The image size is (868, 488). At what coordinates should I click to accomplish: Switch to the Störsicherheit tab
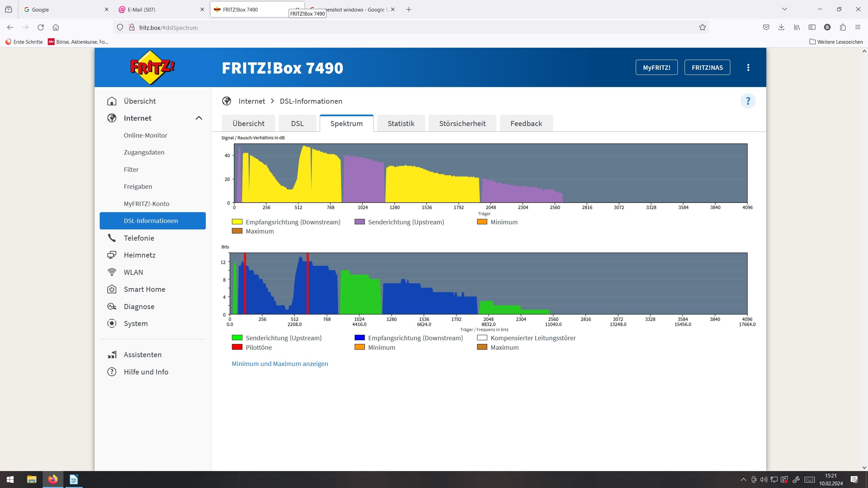(462, 123)
